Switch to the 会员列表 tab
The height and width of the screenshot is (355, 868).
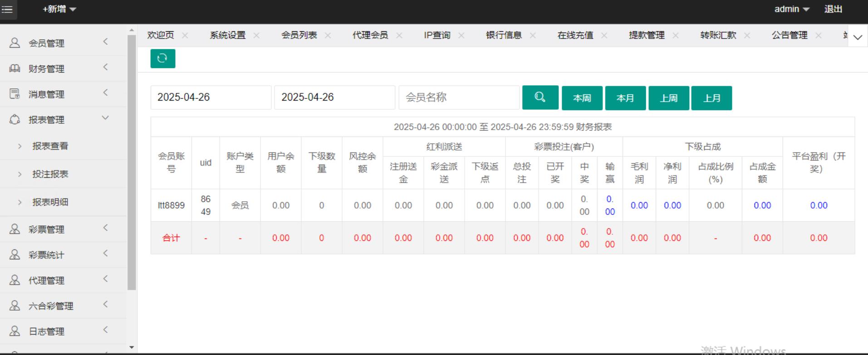point(299,35)
